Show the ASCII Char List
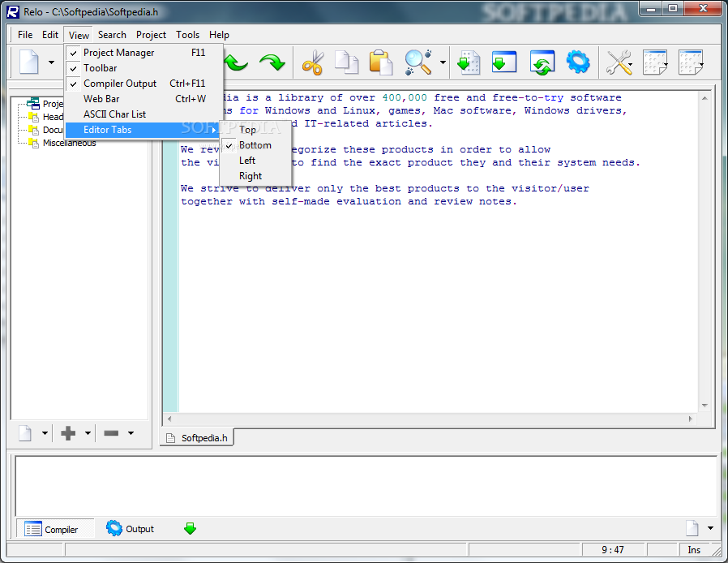This screenshot has height=563, width=728. point(144,114)
